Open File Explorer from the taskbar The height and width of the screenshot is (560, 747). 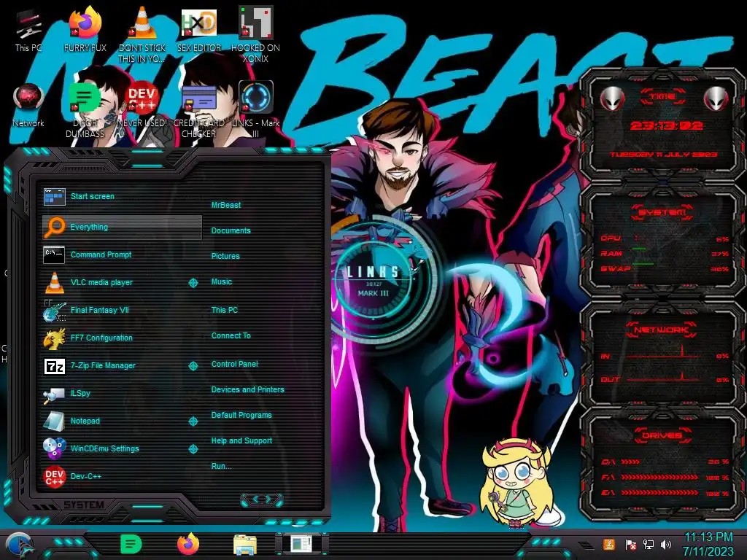tap(245, 545)
